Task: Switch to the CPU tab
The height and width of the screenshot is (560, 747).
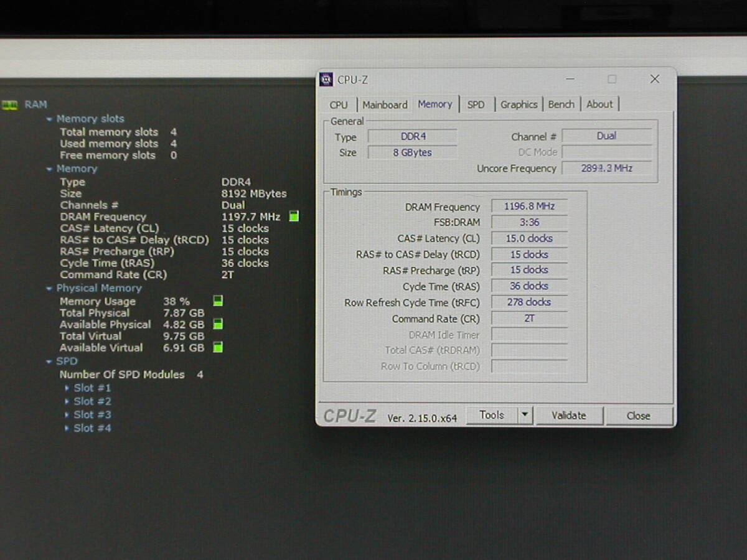Action: 339,105
